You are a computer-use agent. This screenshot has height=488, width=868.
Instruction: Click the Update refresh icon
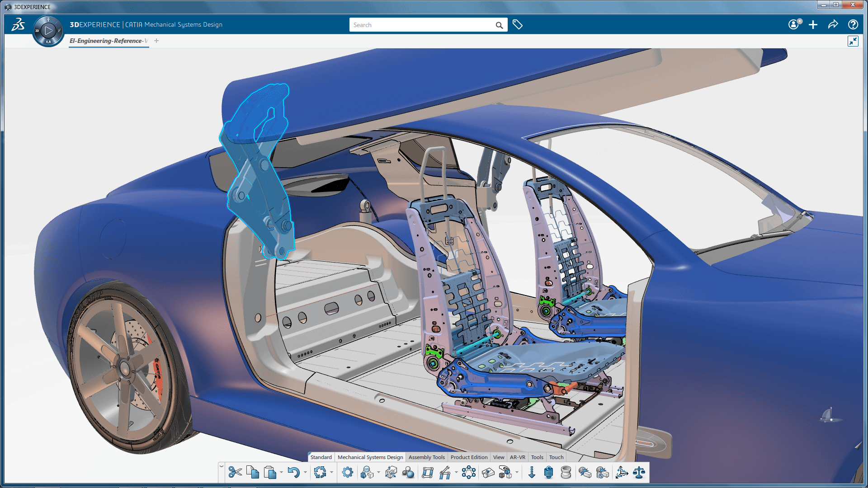(x=320, y=473)
